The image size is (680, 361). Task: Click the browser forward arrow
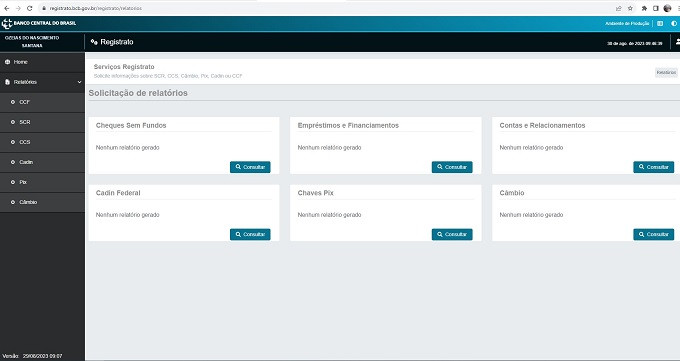click(18, 8)
